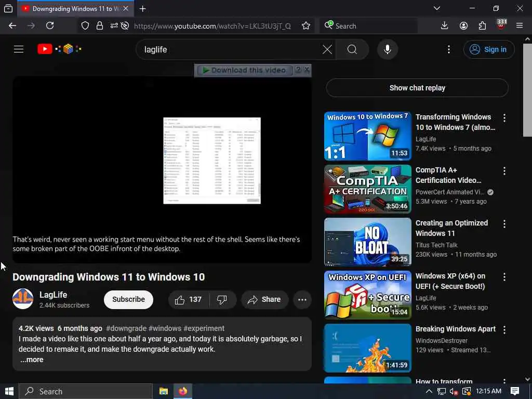Open LagLife channel avatar
This screenshot has width=532, height=399.
[x=23, y=299]
